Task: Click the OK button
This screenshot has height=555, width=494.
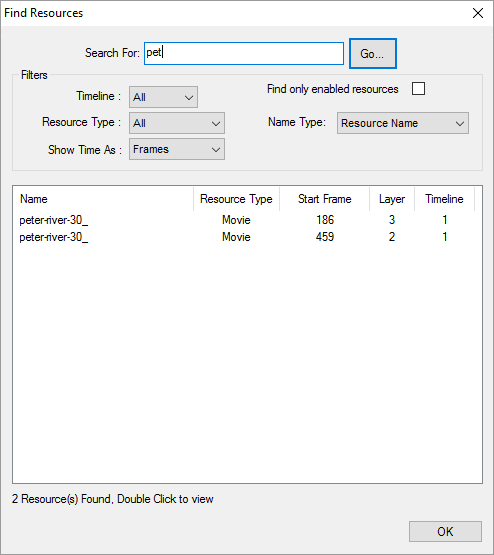Action: tap(445, 531)
